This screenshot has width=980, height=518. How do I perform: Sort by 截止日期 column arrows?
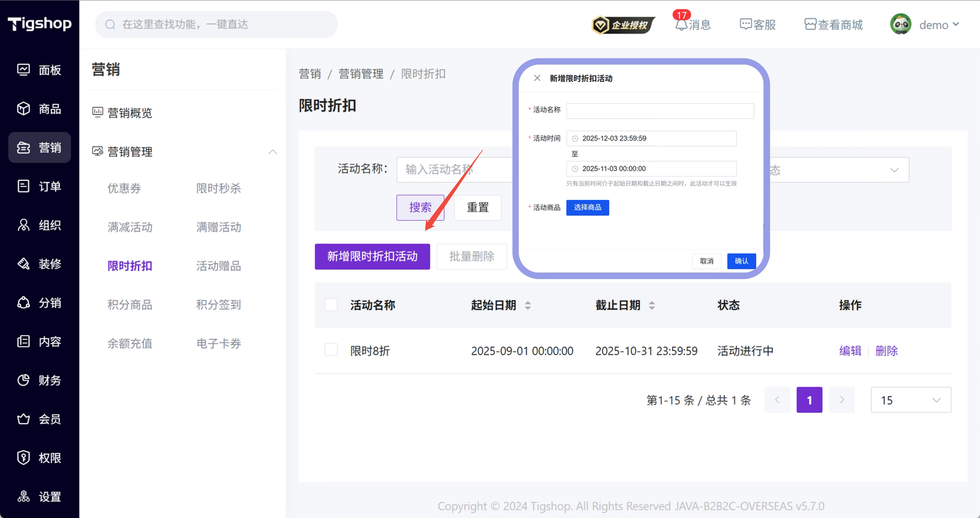point(652,305)
